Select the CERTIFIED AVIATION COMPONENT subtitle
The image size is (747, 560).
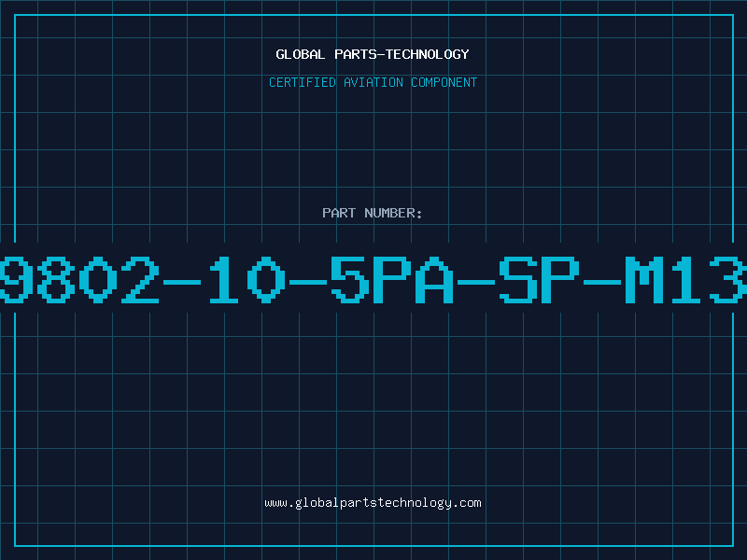[373, 82]
